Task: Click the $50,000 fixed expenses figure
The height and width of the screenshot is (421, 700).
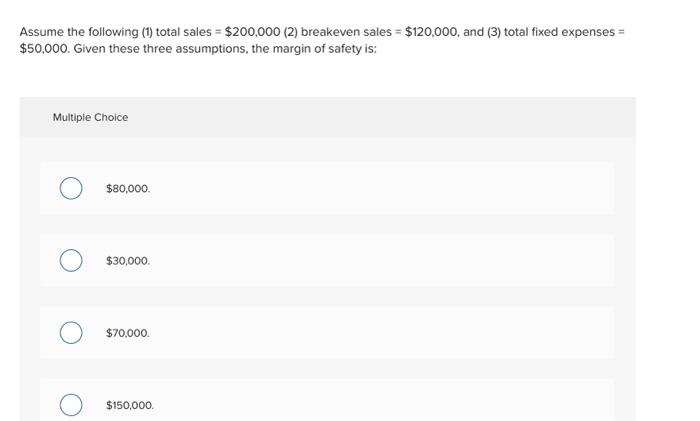Action: pyautogui.click(x=45, y=49)
